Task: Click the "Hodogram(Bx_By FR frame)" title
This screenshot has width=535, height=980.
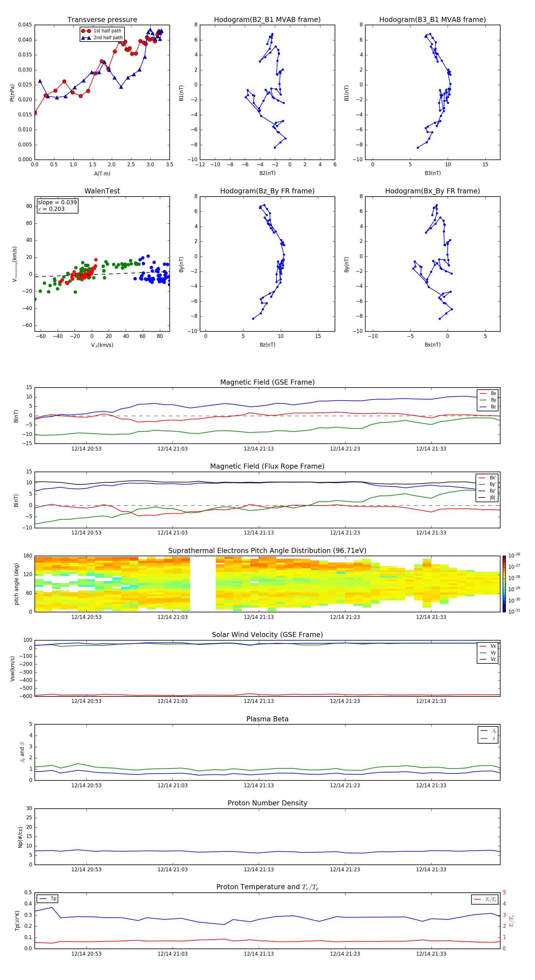Action: (432, 191)
